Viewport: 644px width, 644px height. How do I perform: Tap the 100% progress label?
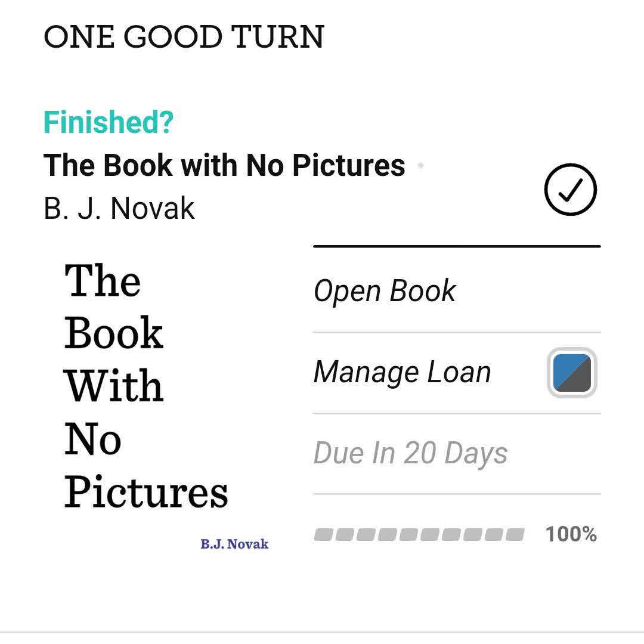pos(571,534)
